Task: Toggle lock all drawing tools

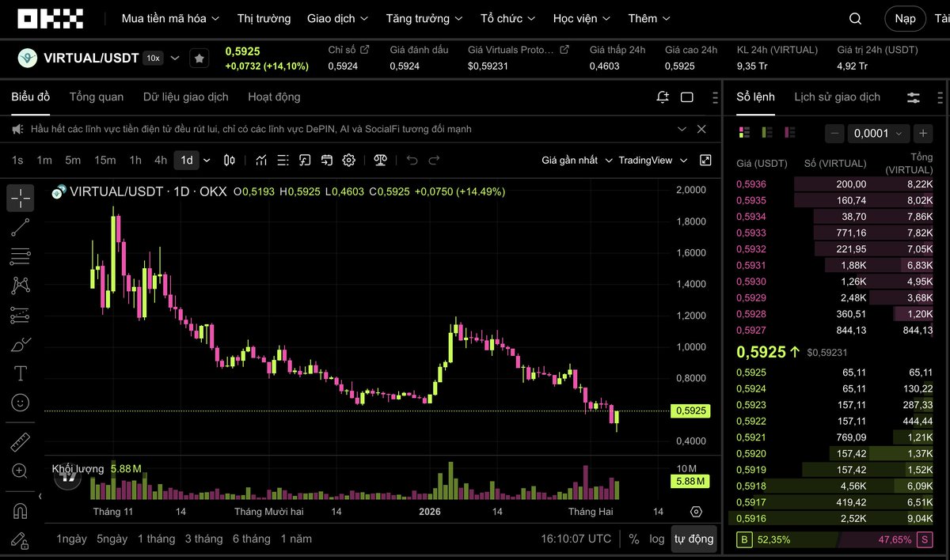Action: [21, 541]
